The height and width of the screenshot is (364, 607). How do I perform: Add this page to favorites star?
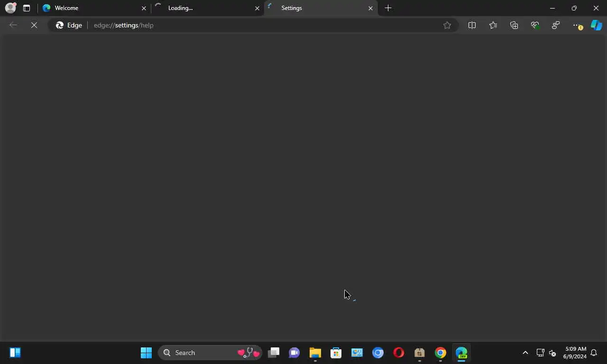[x=447, y=25]
